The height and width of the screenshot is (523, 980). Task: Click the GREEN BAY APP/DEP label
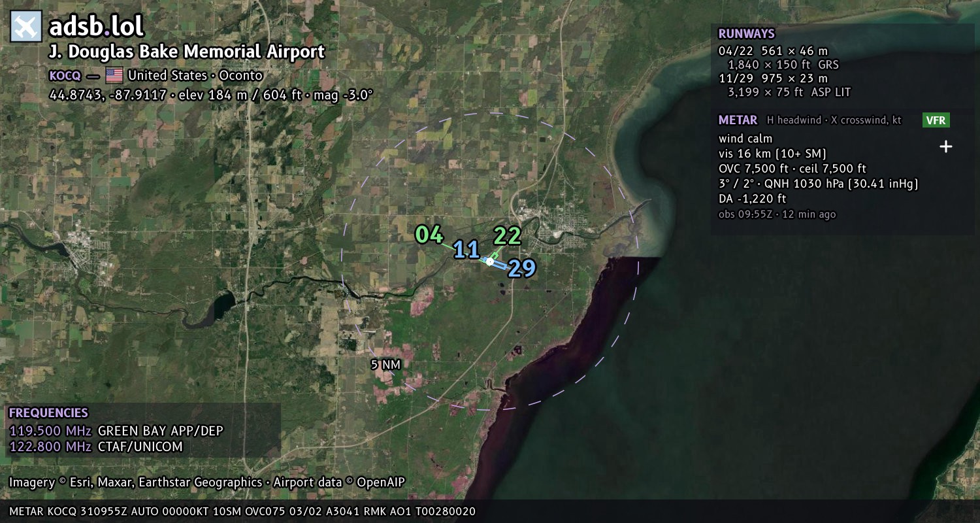(160, 431)
